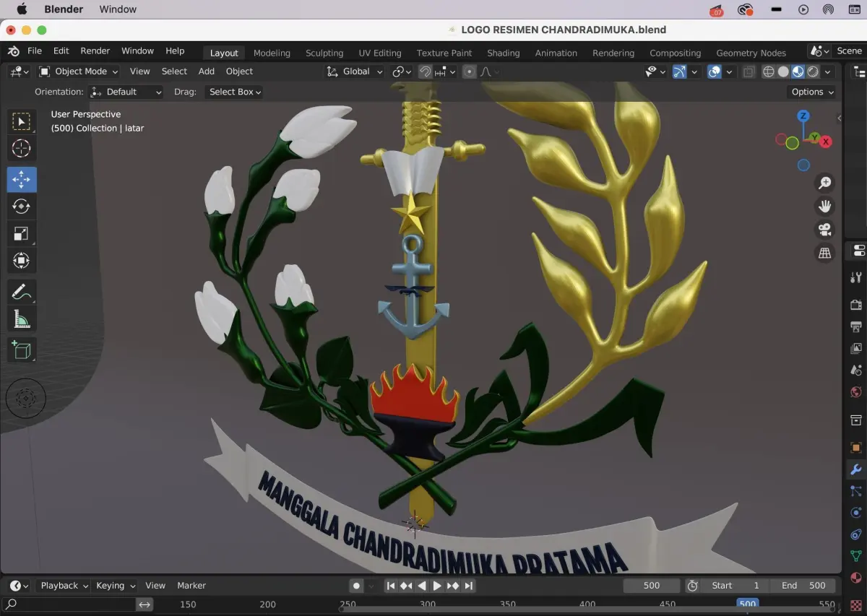The width and height of the screenshot is (867, 616).
Task: Click the Blender logo icon in app menu
Action: pyautogui.click(x=14, y=51)
